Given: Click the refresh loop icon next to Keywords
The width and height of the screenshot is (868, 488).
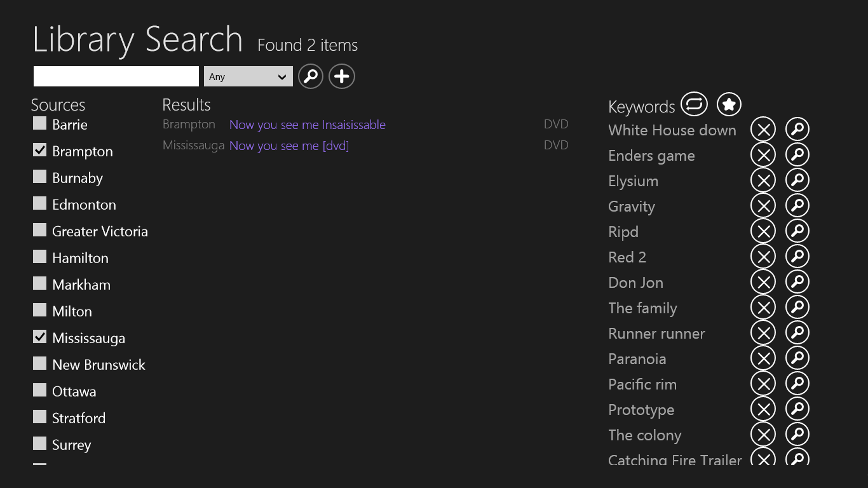Looking at the screenshot, I should [x=694, y=104].
